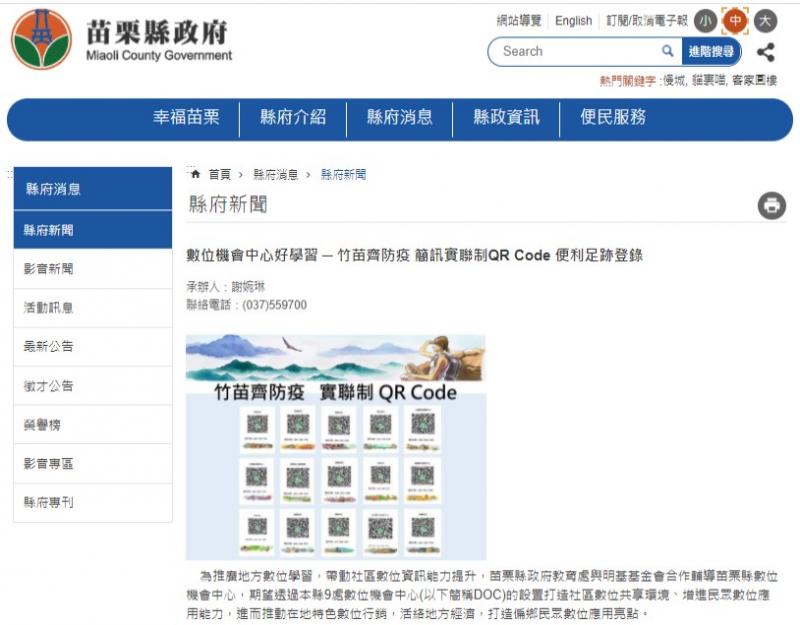
Task: Select 影音新聞 in sidebar
Action: 93,269
